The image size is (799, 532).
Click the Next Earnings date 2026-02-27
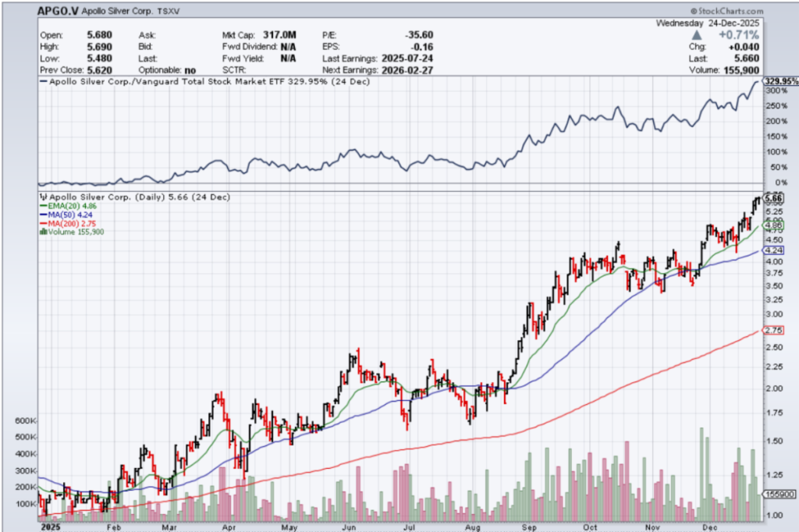[x=413, y=69]
